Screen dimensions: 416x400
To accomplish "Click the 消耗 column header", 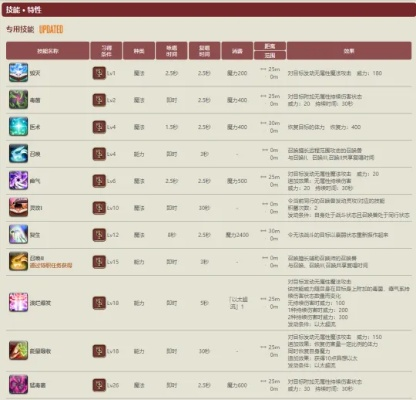I will coord(237,51).
